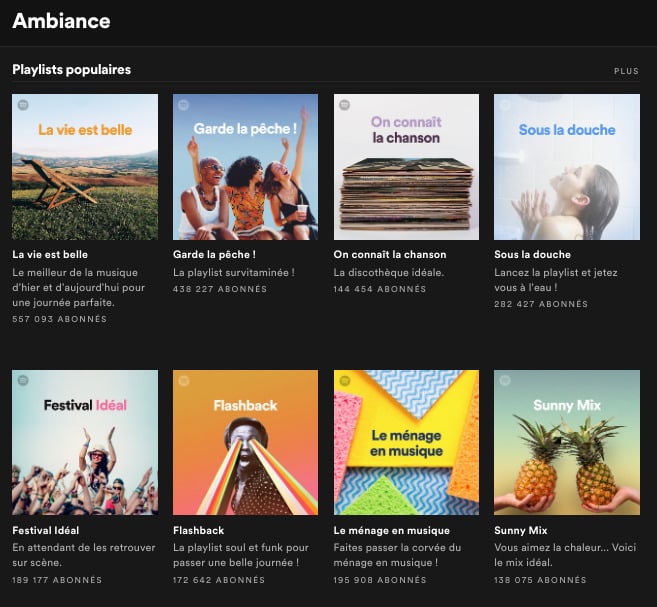657x607 pixels.
Task: Click Spotify logo on Le ménage en musique cover
Action: 344,380
